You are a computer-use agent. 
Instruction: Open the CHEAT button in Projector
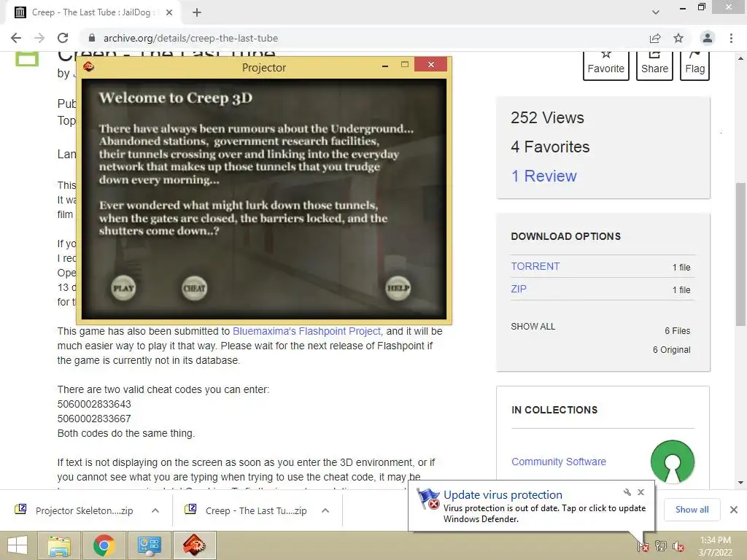(194, 288)
